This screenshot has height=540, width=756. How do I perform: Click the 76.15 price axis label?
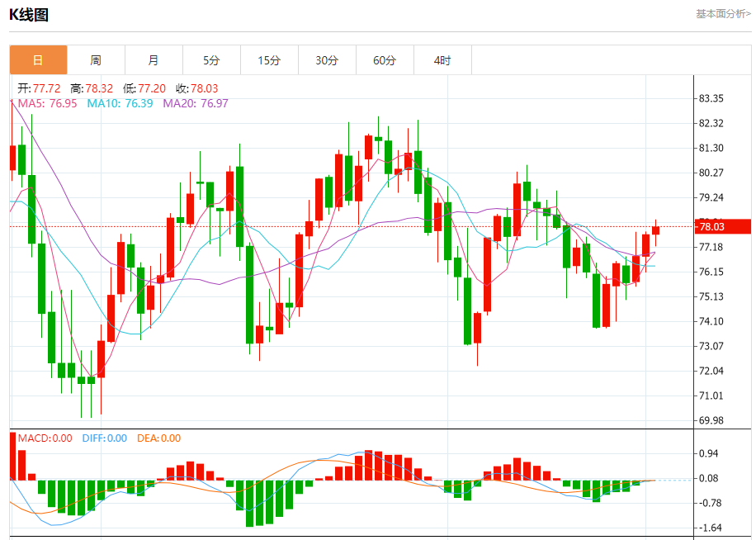pos(711,272)
